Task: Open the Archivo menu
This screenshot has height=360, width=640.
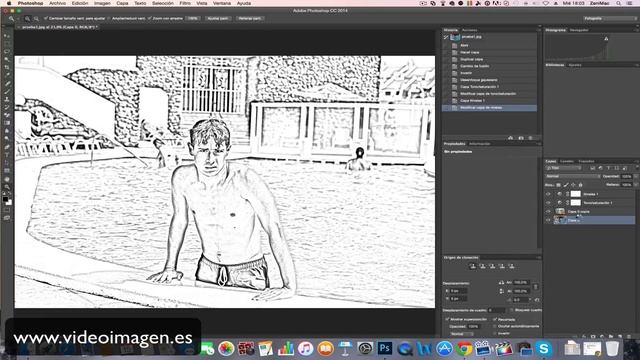Action: (58, 3)
